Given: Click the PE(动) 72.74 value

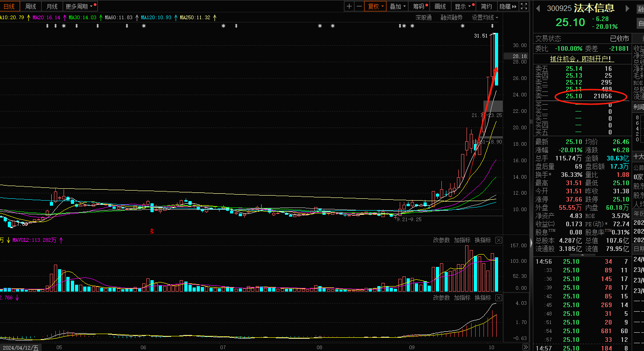Looking at the screenshot, I should click(x=620, y=224).
